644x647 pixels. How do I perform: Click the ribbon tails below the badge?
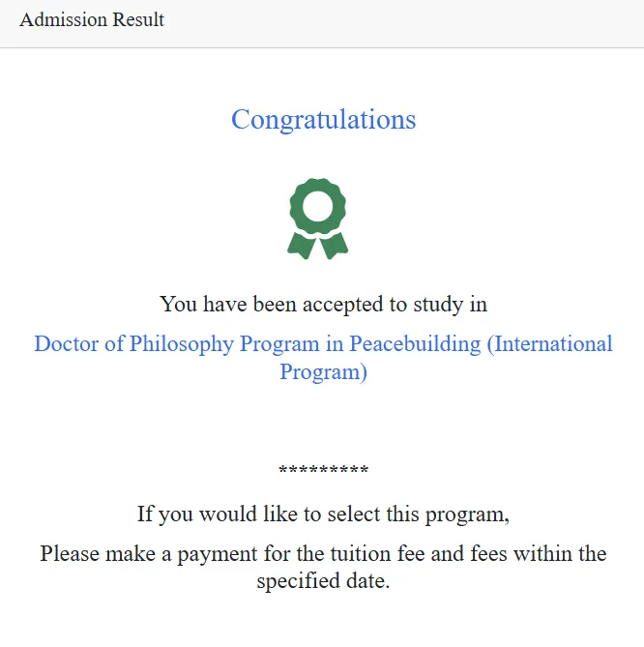[317, 246]
